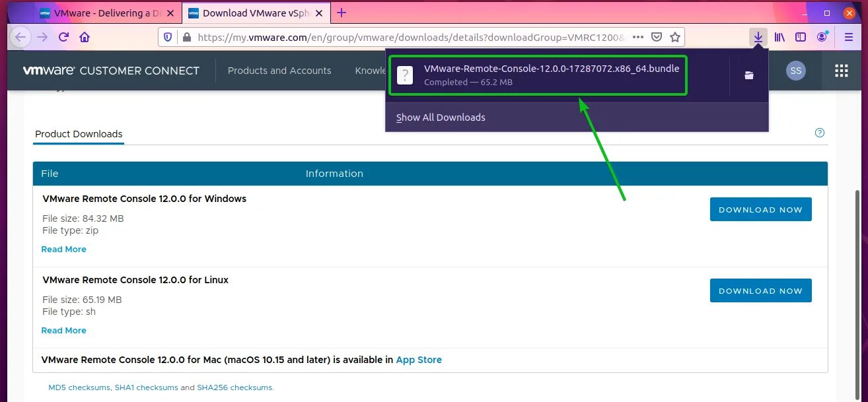
Task: Download VMware Remote Console for Linux
Action: pos(760,290)
